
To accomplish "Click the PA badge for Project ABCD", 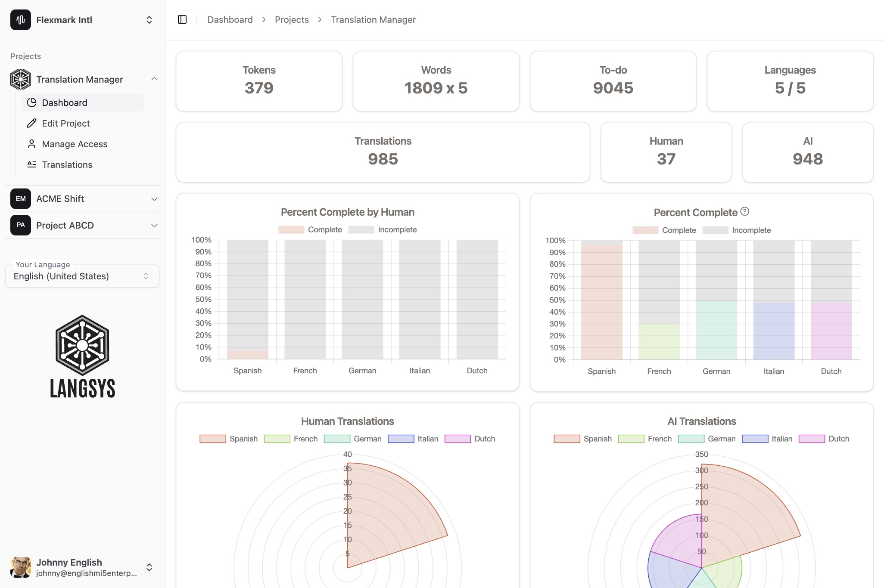I will pyautogui.click(x=21, y=225).
